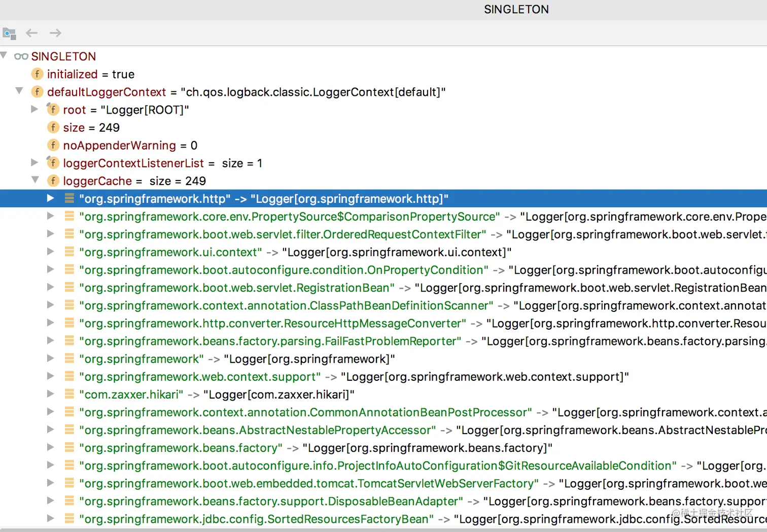Expand the Logger[org.springframework] entry
The image size is (767, 532).
click(x=50, y=358)
